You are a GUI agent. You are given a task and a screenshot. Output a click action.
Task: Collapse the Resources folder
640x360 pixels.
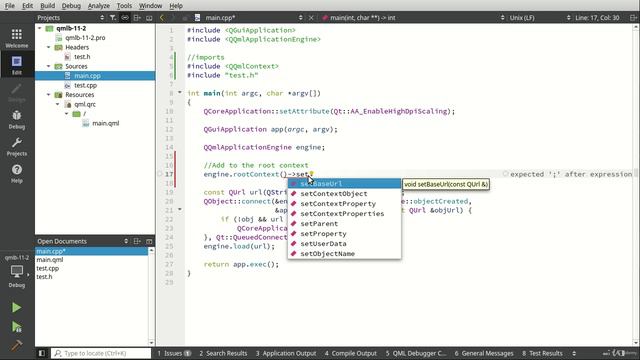[49, 95]
